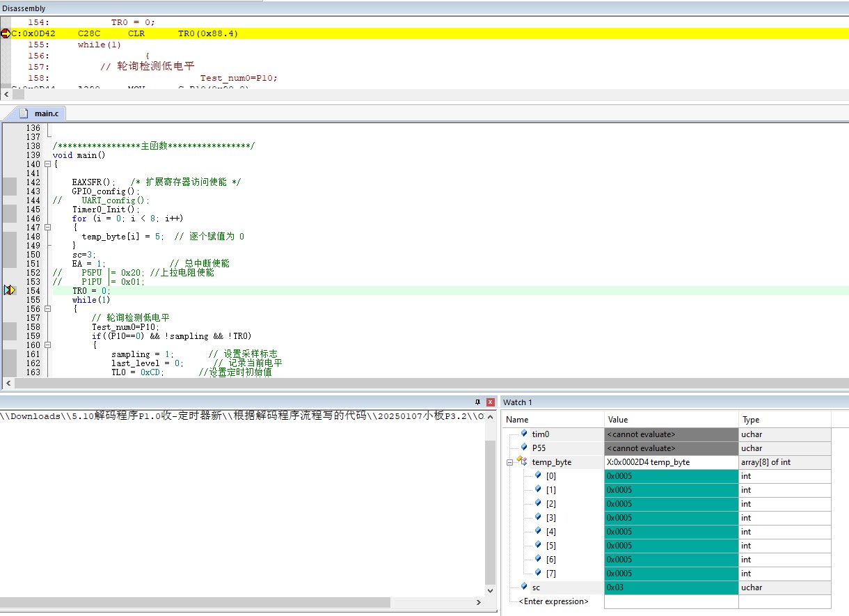849x616 pixels.
Task: Click the cannot evaluate value for P55
Action: (x=672, y=448)
